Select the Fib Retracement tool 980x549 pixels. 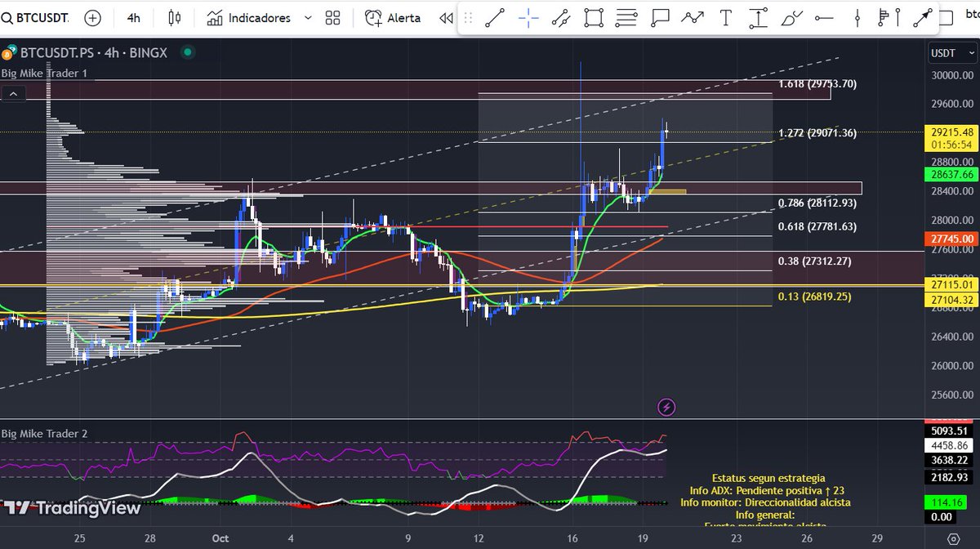(626, 17)
